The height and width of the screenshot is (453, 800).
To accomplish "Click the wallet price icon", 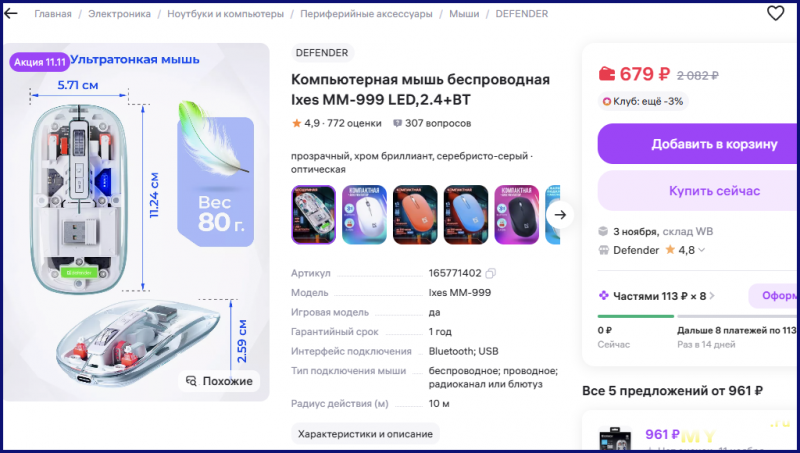I will tap(607, 74).
